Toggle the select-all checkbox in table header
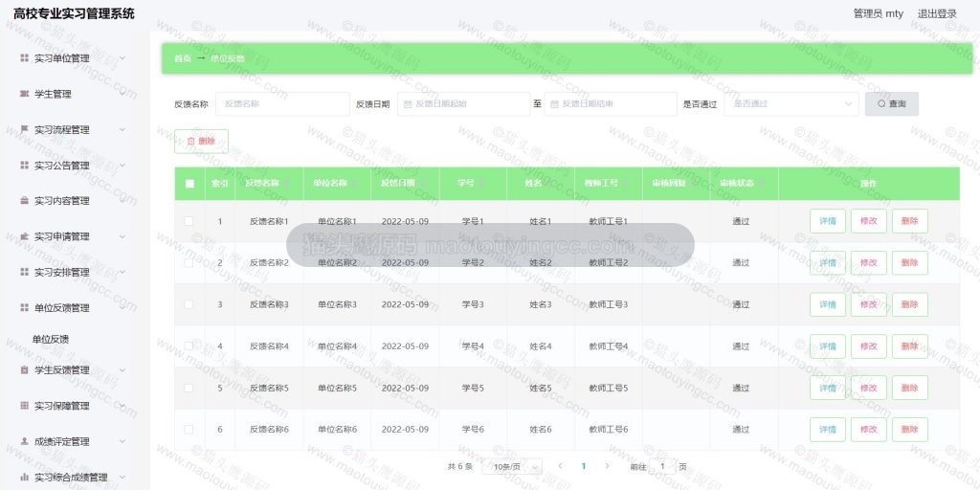The height and width of the screenshot is (490, 980). coord(190,184)
